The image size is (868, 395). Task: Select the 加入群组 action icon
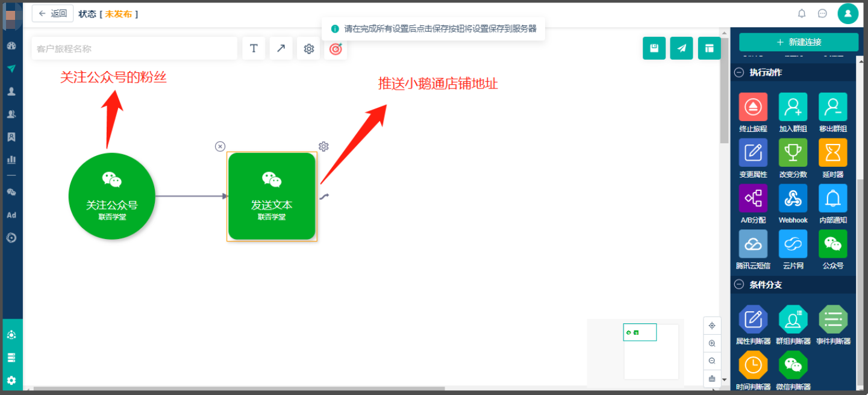tap(793, 107)
